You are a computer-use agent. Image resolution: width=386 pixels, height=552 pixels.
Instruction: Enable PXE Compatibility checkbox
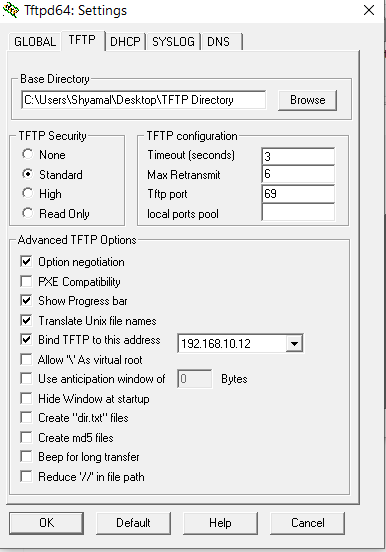[x=26, y=281]
